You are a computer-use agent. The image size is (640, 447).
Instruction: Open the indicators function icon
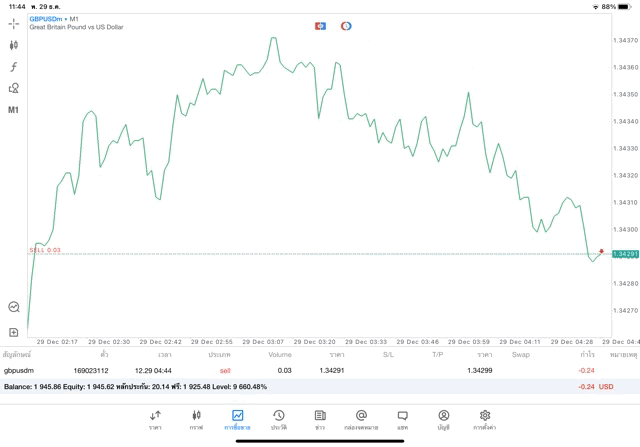click(x=14, y=66)
